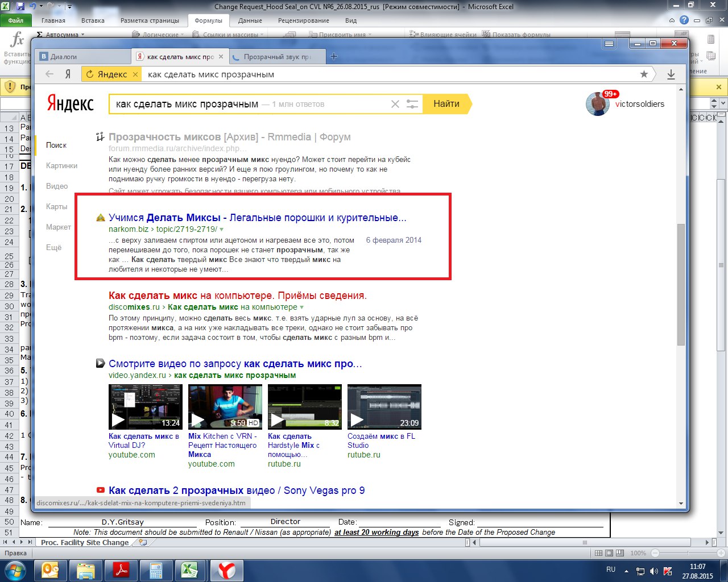Go back with browser back arrow
The width and height of the screenshot is (728, 582).
pyautogui.click(x=50, y=74)
